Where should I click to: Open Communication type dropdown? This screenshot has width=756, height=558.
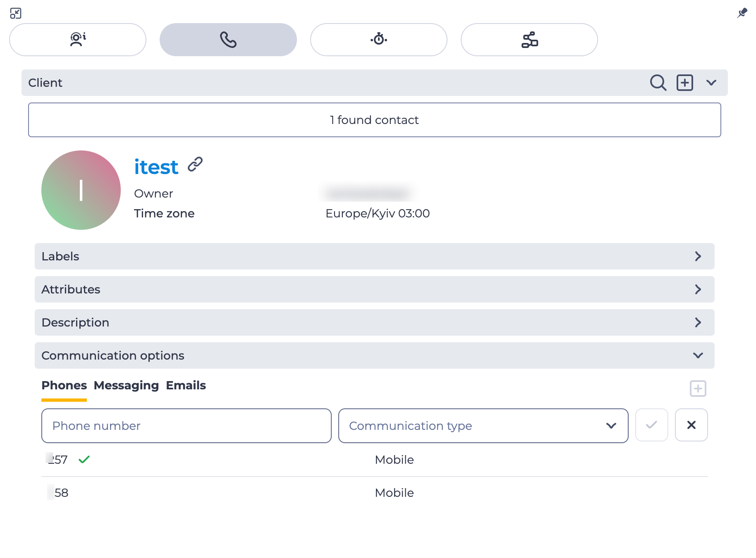483,426
